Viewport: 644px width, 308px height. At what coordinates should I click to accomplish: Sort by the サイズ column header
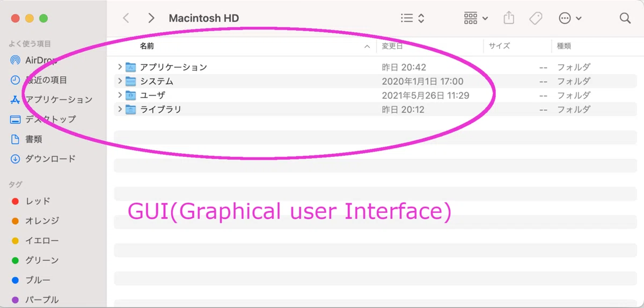(x=499, y=46)
